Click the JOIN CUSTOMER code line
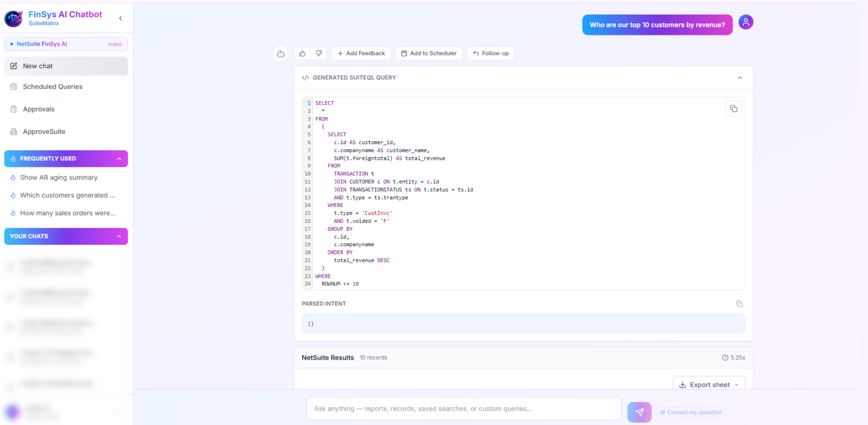 click(x=386, y=182)
